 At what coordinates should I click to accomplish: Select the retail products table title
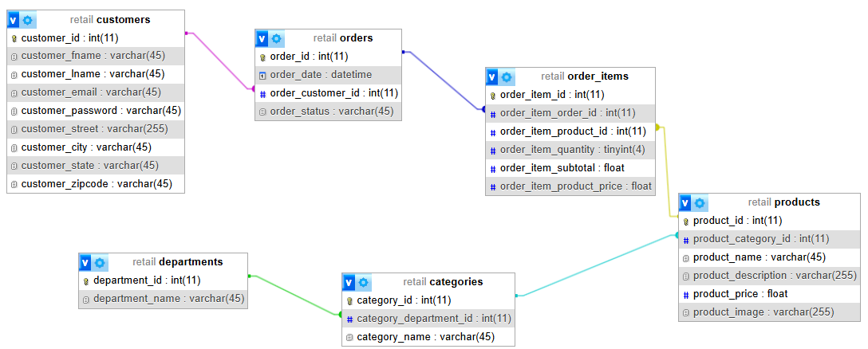coord(784,202)
